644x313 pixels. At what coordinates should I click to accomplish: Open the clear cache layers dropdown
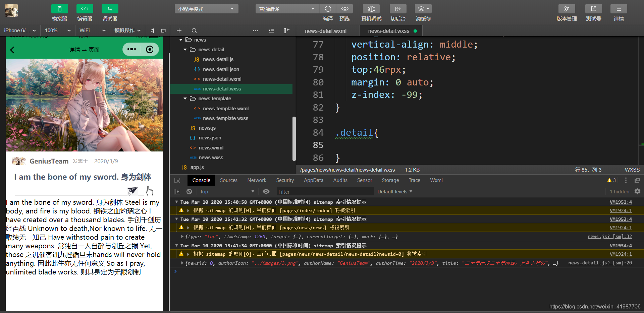(x=423, y=9)
